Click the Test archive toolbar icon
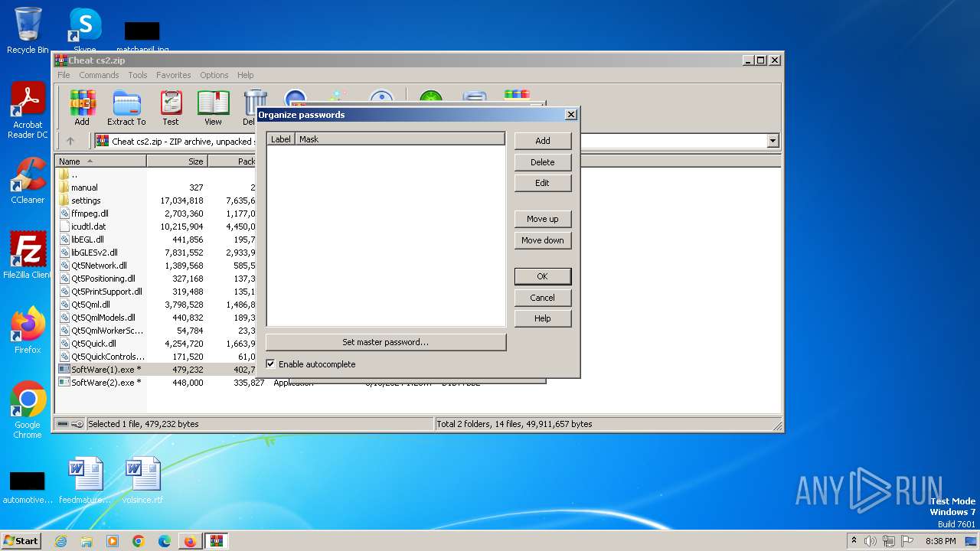 pyautogui.click(x=171, y=107)
